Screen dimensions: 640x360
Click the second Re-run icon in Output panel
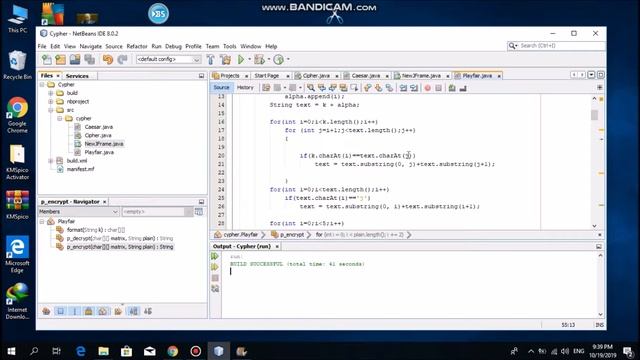coord(215,267)
